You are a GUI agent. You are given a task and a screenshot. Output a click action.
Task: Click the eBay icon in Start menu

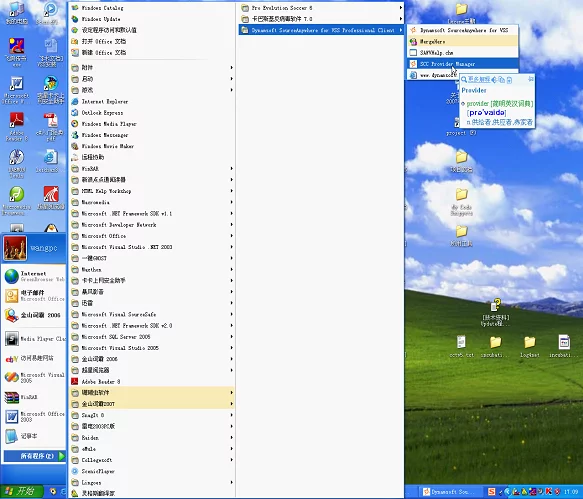point(12,358)
